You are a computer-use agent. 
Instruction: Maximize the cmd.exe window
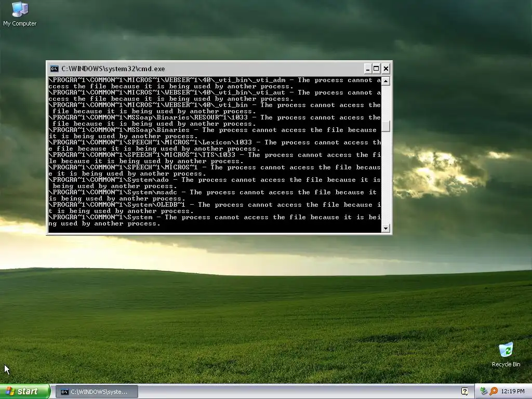(x=376, y=69)
